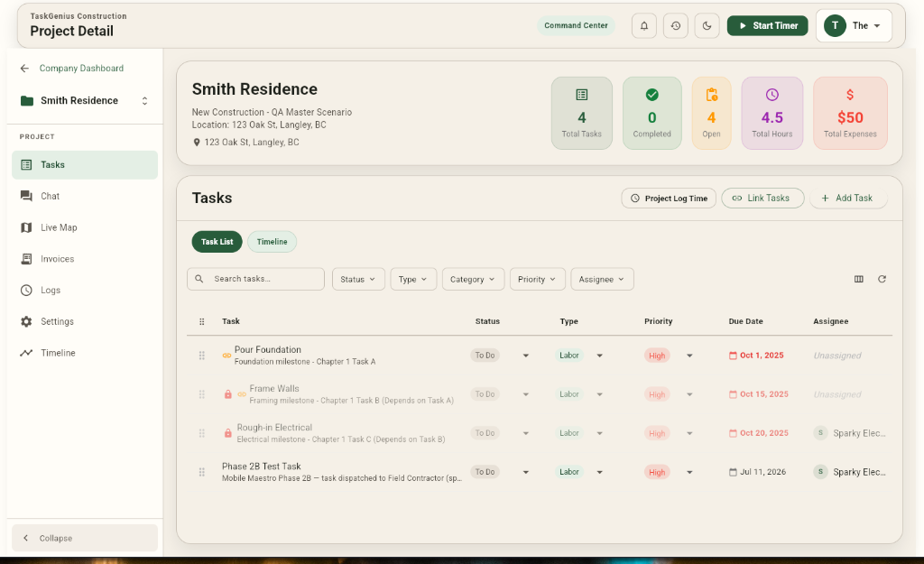Click the Link Tasks button

pyautogui.click(x=762, y=198)
